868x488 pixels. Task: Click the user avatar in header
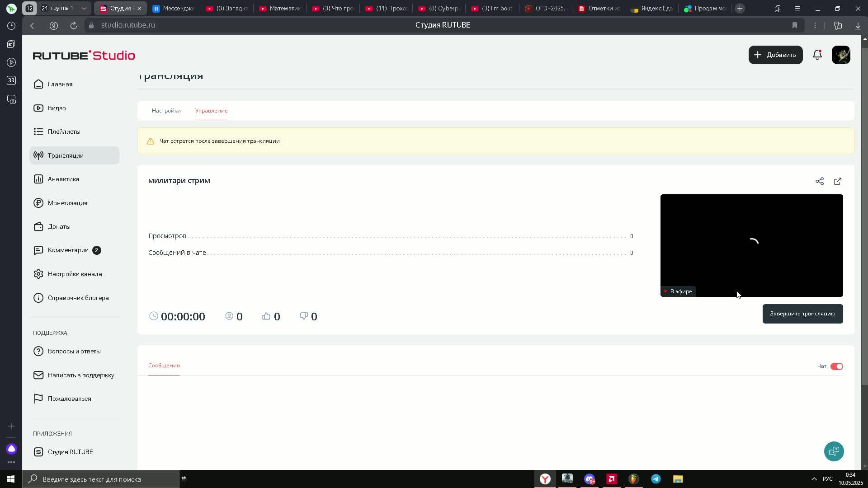pos(841,55)
